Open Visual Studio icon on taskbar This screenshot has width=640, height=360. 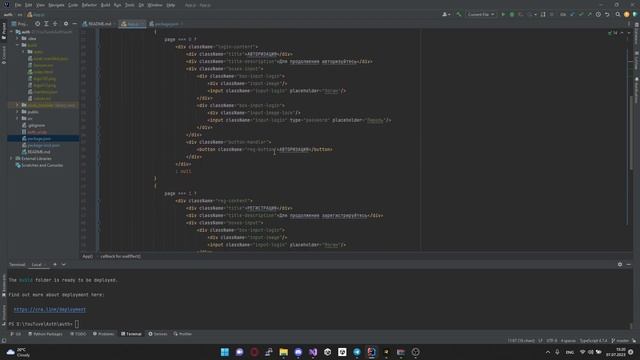pyautogui.click(x=313, y=352)
